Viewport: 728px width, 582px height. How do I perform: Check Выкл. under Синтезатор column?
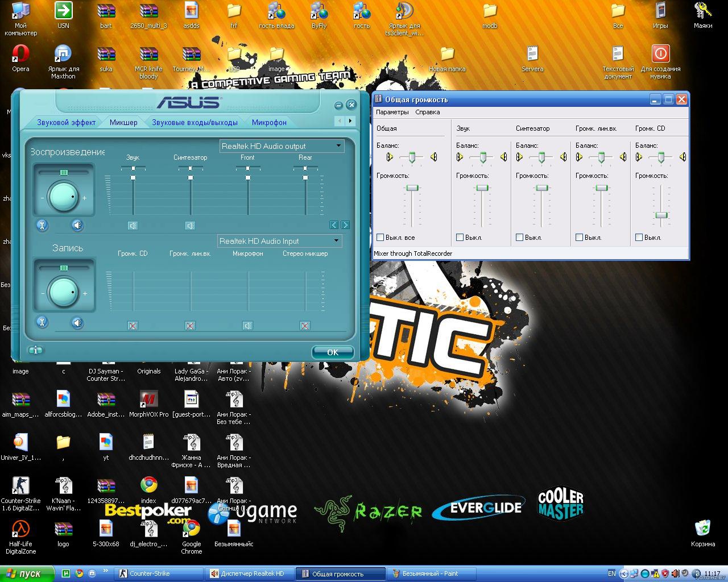click(520, 238)
